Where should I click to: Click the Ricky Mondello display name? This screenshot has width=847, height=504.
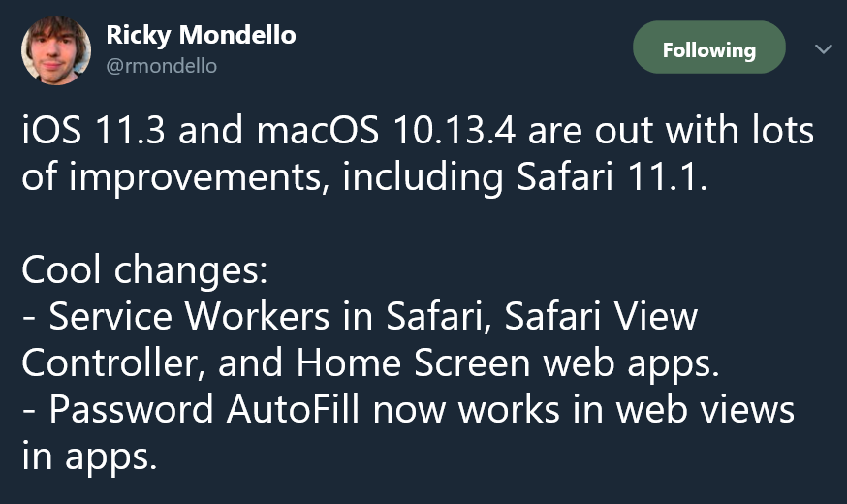[201, 36]
